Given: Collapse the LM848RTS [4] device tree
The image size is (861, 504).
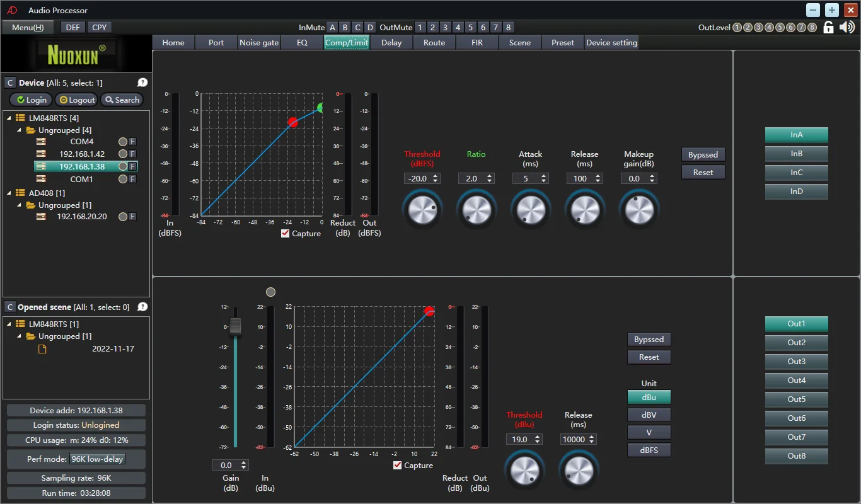Looking at the screenshot, I should 9,118.
